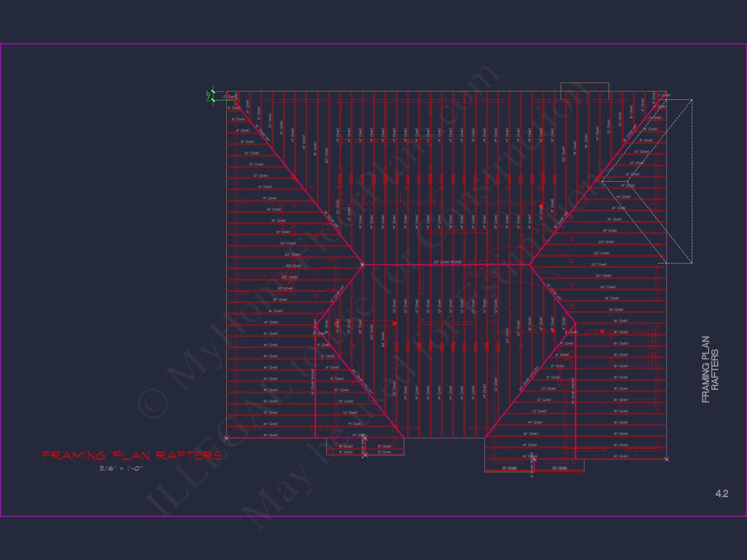
Task: Select the left 20' (2x8) VALLEY label
Action: 362,381
